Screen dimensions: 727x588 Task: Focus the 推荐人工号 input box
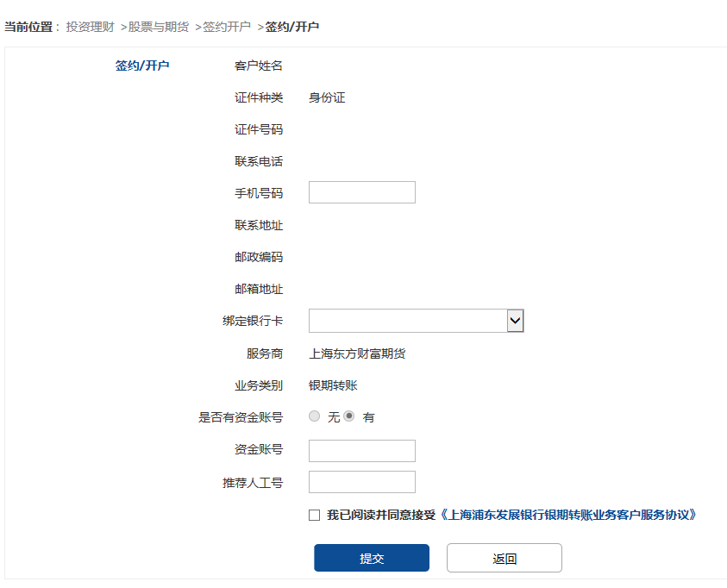tap(362, 482)
